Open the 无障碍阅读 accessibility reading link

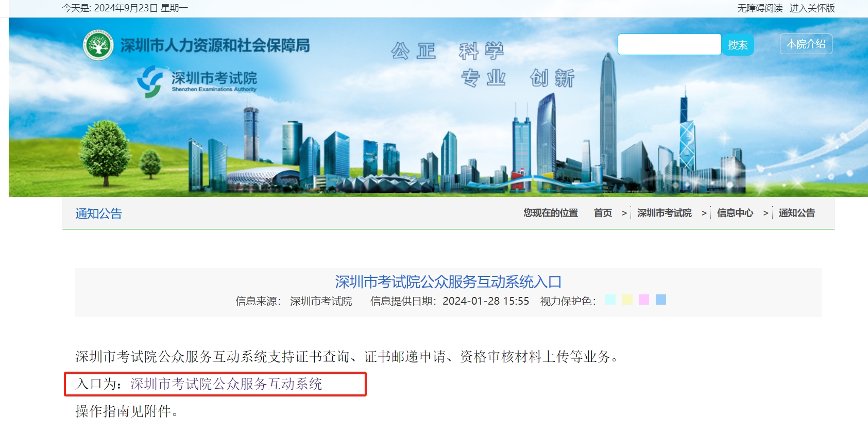(x=760, y=8)
